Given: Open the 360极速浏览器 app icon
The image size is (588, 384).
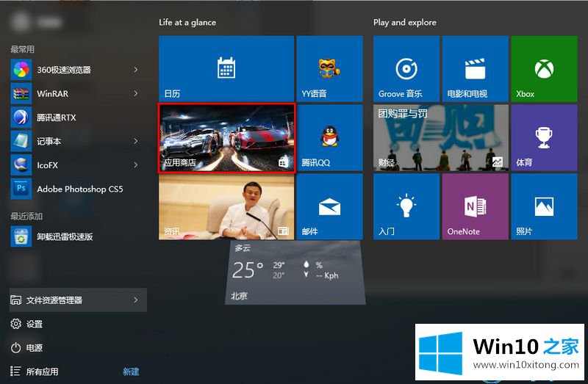Looking at the screenshot, I should click(x=21, y=70).
